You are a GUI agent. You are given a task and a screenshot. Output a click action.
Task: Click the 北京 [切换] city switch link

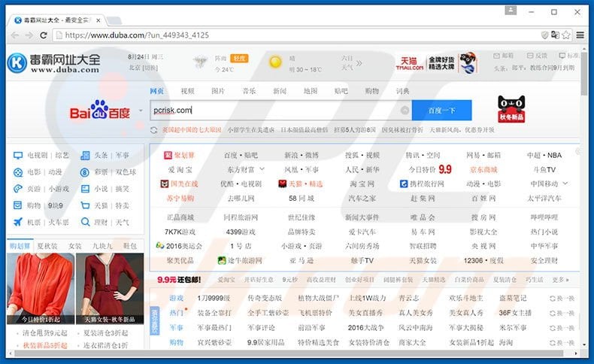click(x=143, y=68)
